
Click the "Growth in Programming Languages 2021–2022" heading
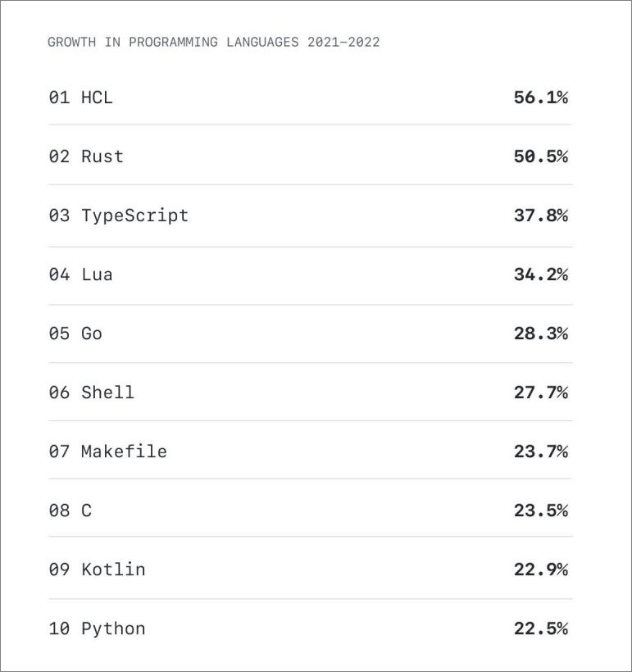[x=214, y=42]
